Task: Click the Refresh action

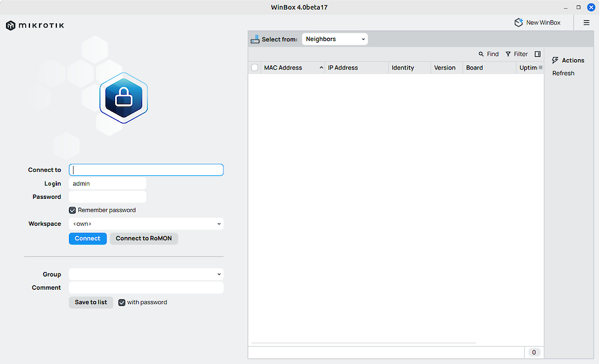Action: 563,73
